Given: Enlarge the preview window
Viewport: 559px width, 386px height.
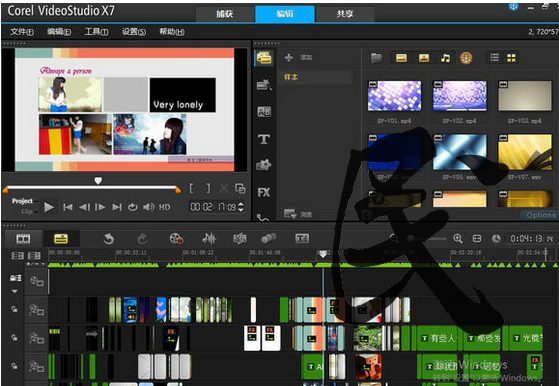Looking at the screenshot, I should pos(240,188).
